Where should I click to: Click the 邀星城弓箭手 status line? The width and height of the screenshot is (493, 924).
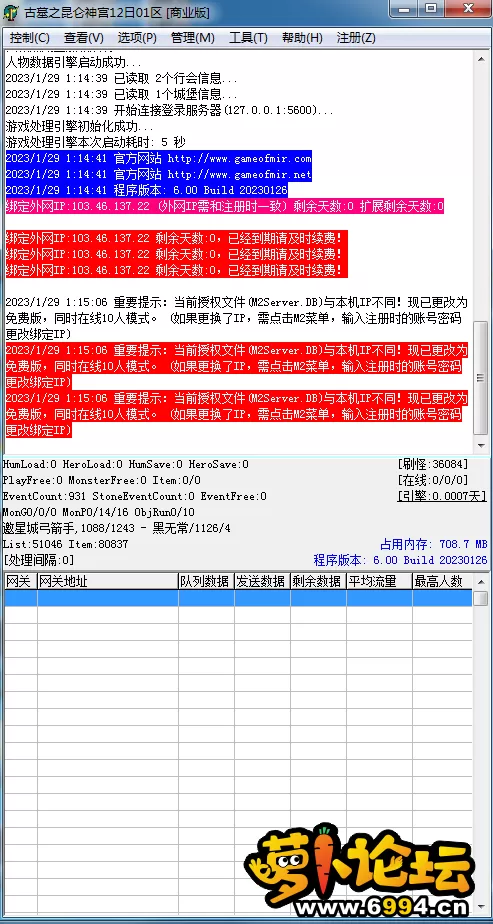tap(117, 528)
